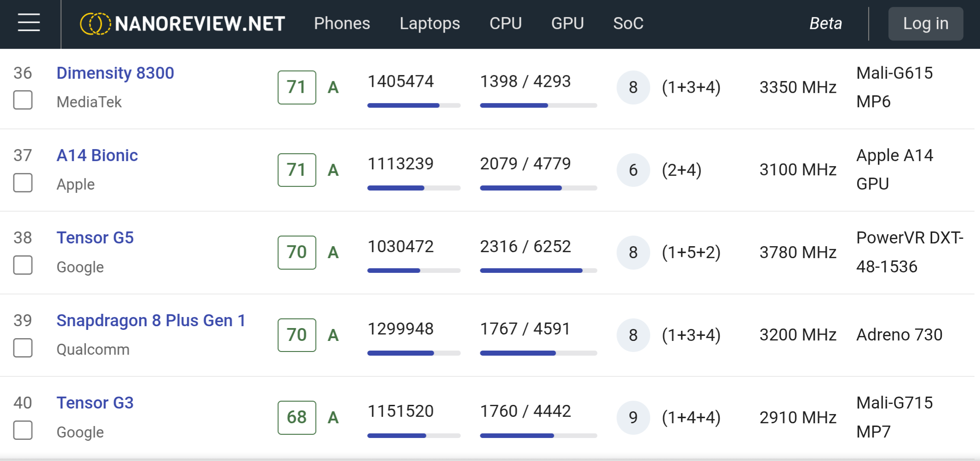Click the AnTuTu score 1113239
The image size is (980, 461).
(401, 164)
